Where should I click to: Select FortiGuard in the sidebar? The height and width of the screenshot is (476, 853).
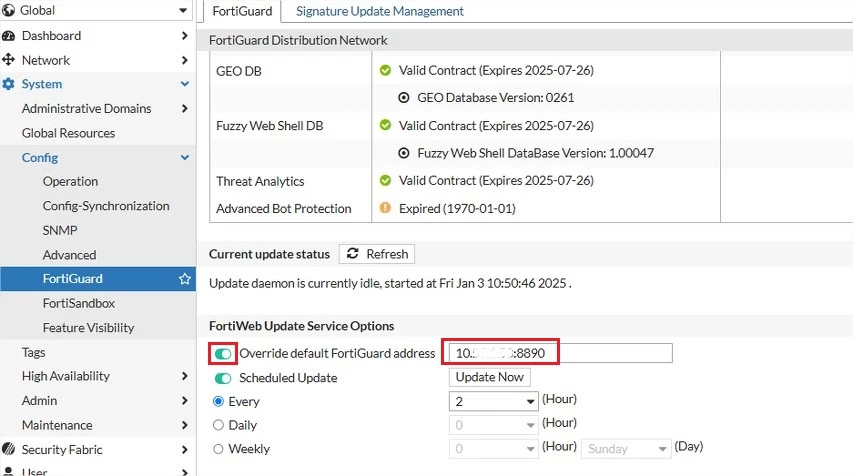tap(98, 279)
